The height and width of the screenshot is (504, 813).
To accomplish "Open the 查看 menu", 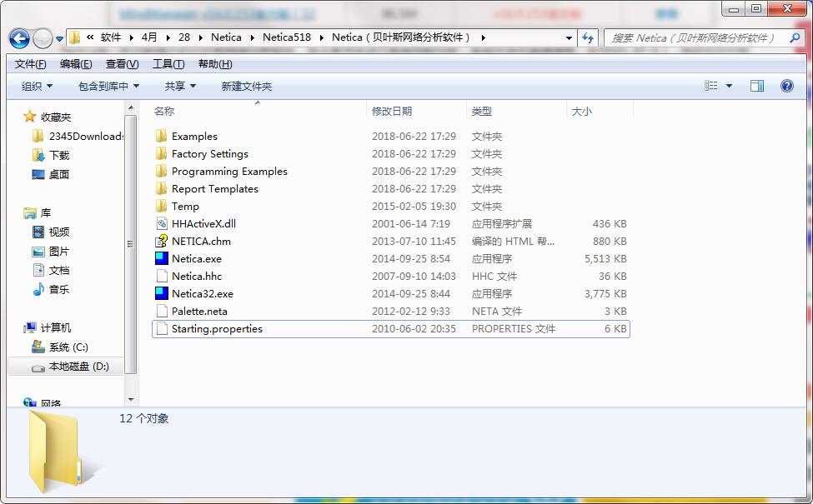I will (118, 62).
